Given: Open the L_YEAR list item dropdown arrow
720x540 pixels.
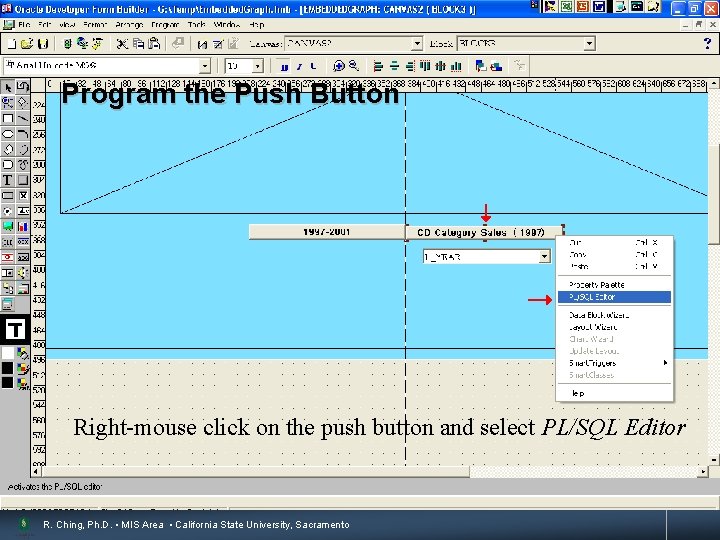Looking at the screenshot, I should click(x=544, y=257).
